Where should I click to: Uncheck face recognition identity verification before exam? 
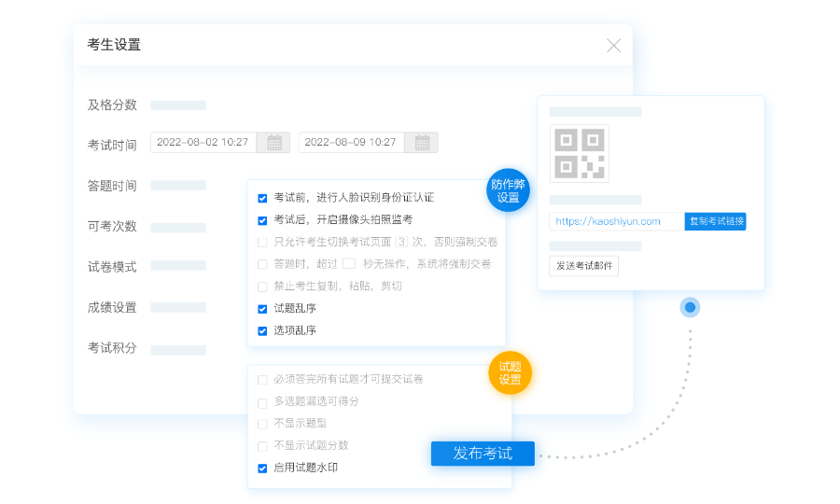pyautogui.click(x=262, y=198)
